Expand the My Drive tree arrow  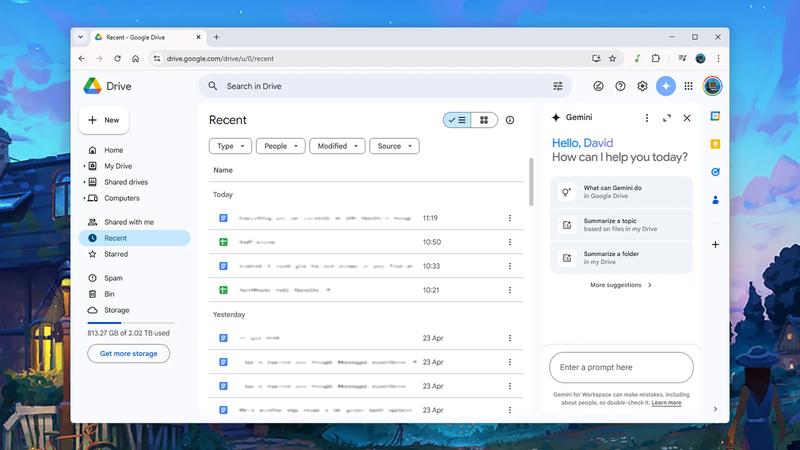tap(84, 166)
